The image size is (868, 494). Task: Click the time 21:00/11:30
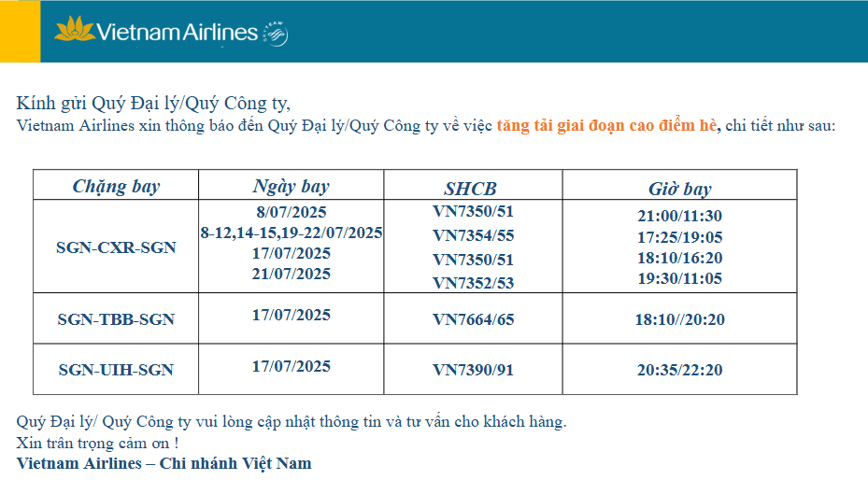(680, 216)
